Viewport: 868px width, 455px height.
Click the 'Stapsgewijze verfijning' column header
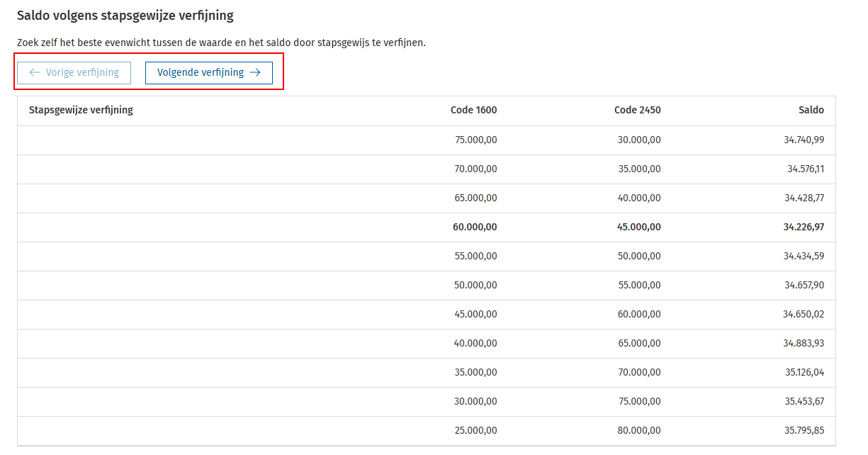coord(81,110)
